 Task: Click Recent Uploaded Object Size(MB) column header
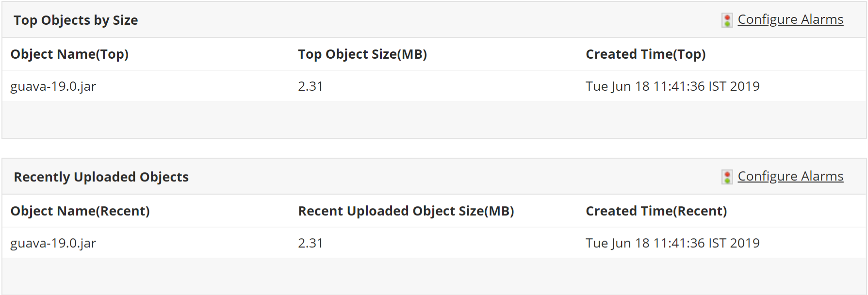[406, 211]
